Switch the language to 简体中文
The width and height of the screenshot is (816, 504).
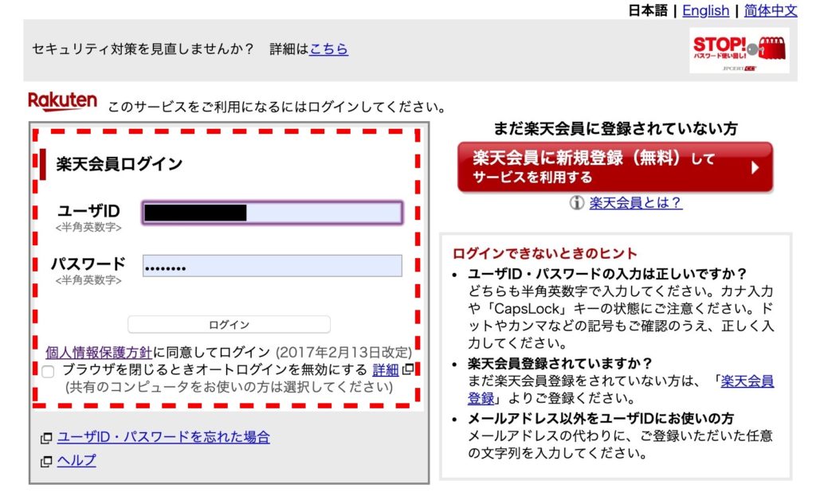(x=770, y=10)
